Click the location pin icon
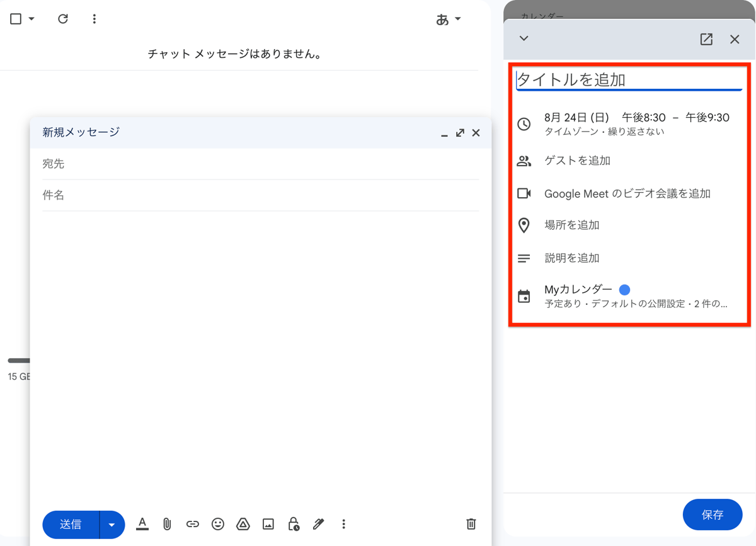Viewport: 756px width, 546px height. [x=524, y=225]
